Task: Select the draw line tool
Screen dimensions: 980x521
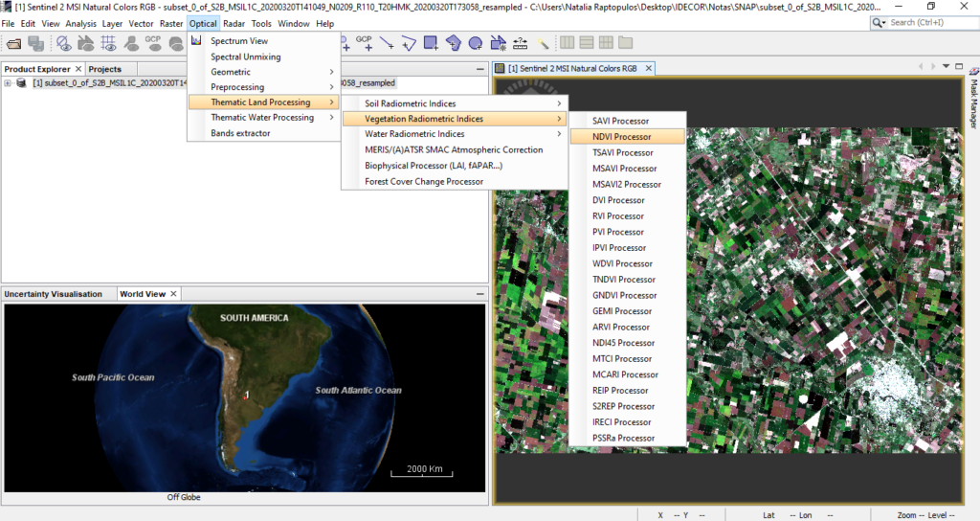Action: point(387,43)
